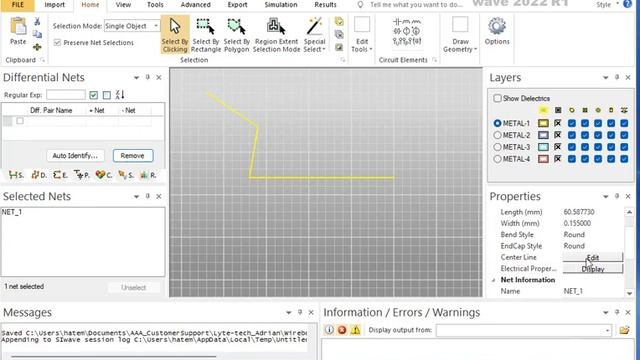
Task: Click the Tell me what you want search box
Action: [x=416, y=4]
